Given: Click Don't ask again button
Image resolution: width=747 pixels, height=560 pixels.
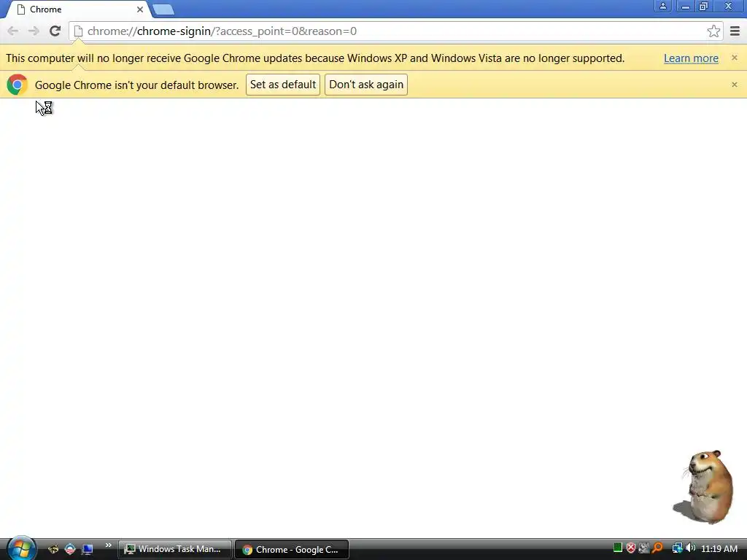Looking at the screenshot, I should coord(366,85).
